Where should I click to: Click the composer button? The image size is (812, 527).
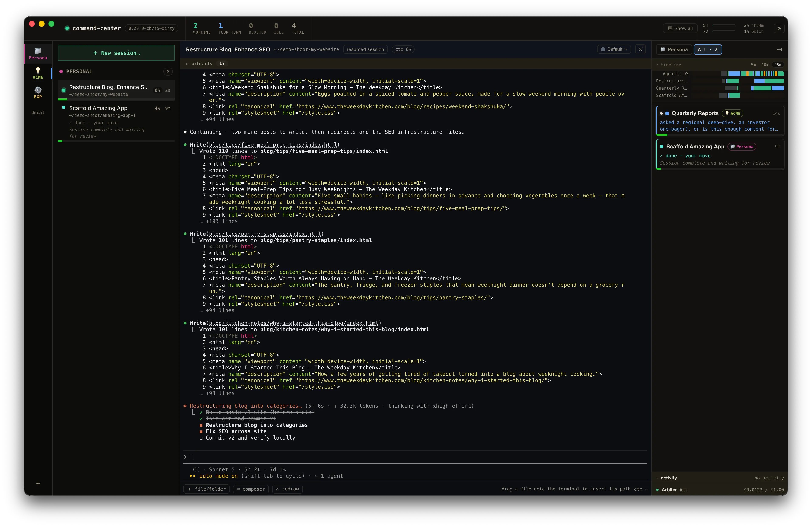pyautogui.click(x=250, y=489)
